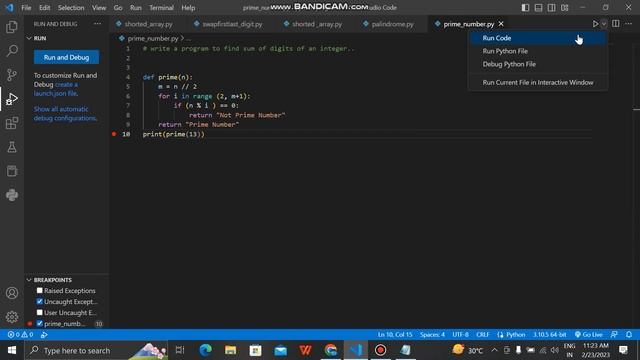Image resolution: width=640 pixels, height=360 pixels.
Task: Open the Accounts menu icon
Action: pyautogui.click(x=12, y=293)
